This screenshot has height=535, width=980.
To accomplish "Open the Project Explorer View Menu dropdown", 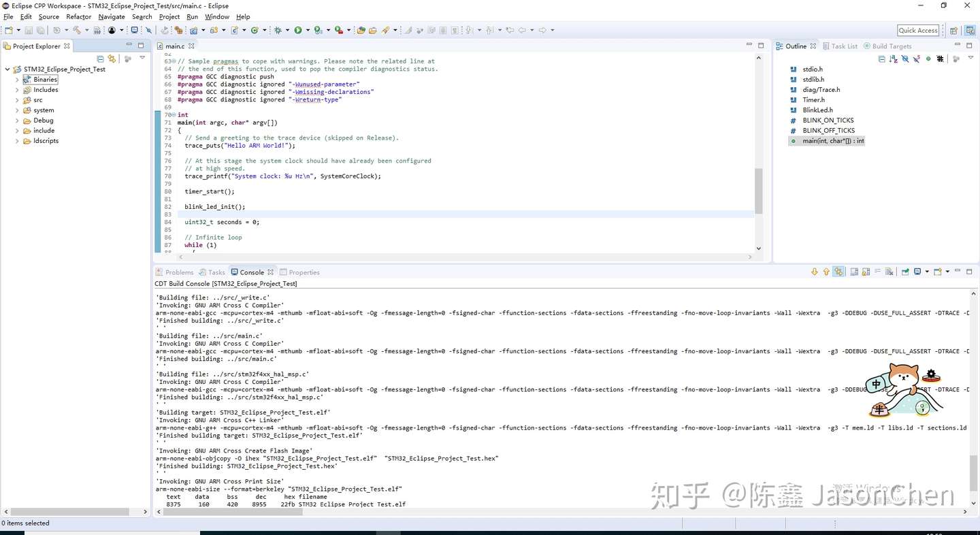I will 142,59.
